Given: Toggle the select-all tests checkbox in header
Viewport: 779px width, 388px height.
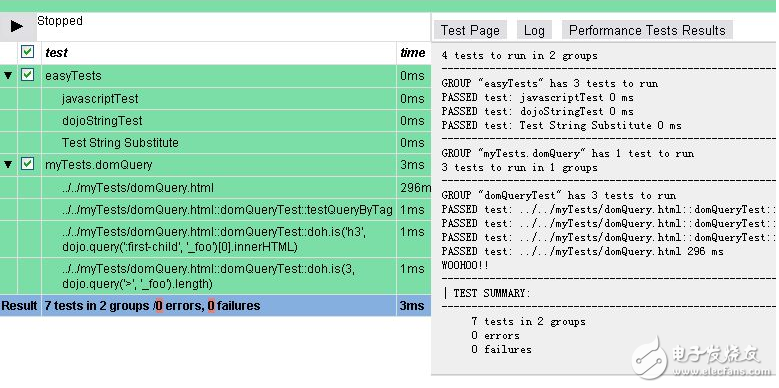Looking at the screenshot, I should coord(27,52).
